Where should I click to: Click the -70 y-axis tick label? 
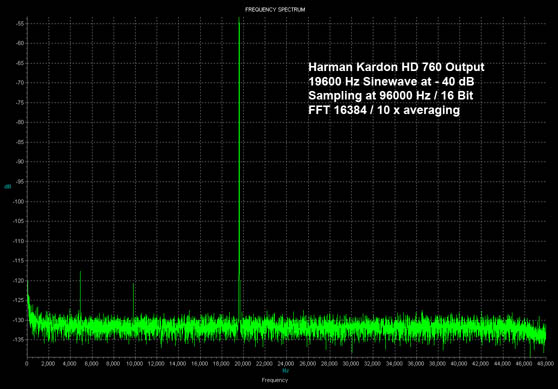coord(20,83)
